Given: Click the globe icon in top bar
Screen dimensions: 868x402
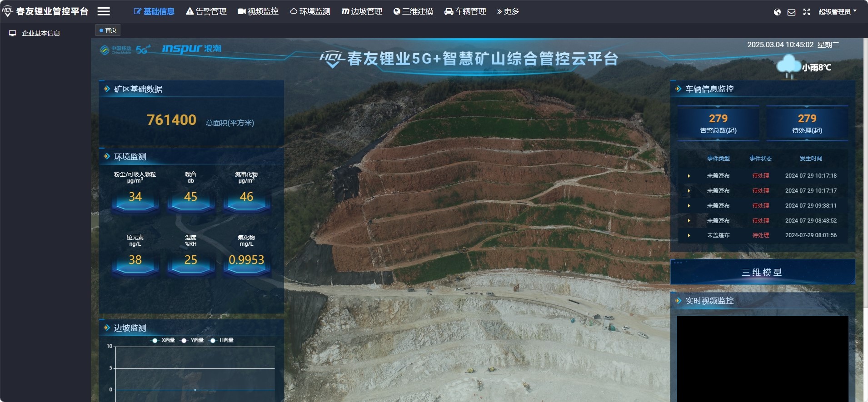Looking at the screenshot, I should 777,12.
